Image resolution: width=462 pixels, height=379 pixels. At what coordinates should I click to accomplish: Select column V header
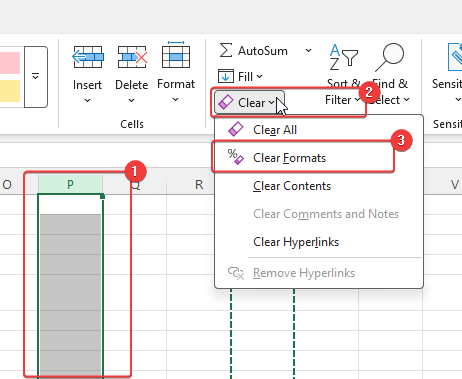[x=455, y=184]
